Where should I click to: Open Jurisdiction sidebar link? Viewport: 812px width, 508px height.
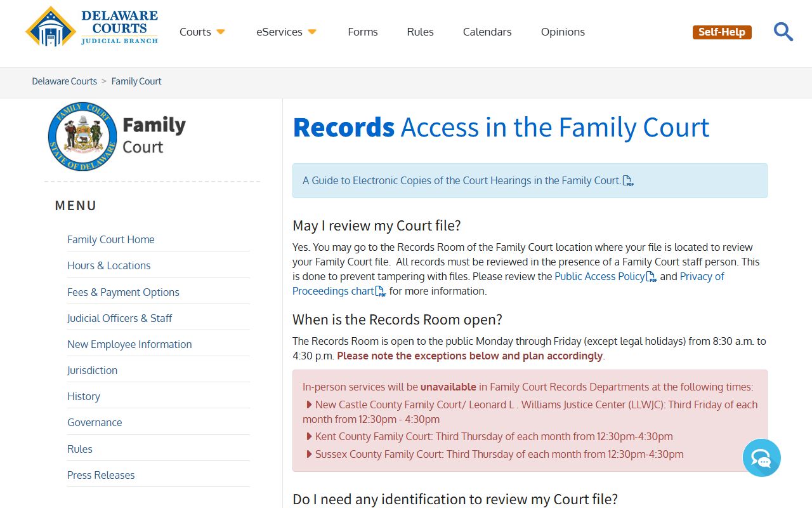click(x=93, y=370)
